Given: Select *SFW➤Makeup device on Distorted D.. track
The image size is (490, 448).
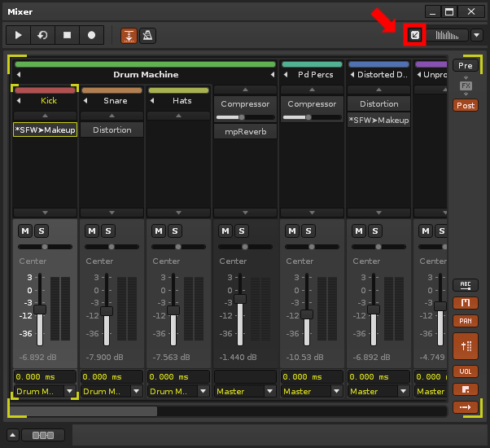Looking at the screenshot, I should (x=378, y=120).
